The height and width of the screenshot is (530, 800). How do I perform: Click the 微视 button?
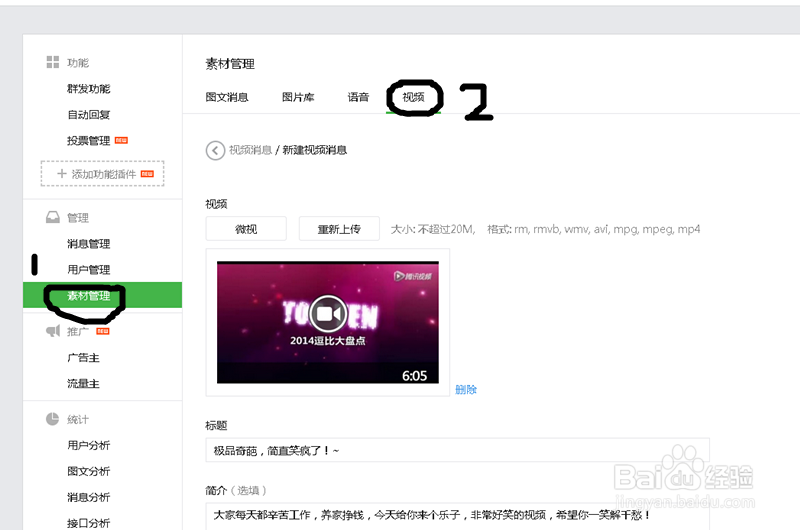pos(246,229)
